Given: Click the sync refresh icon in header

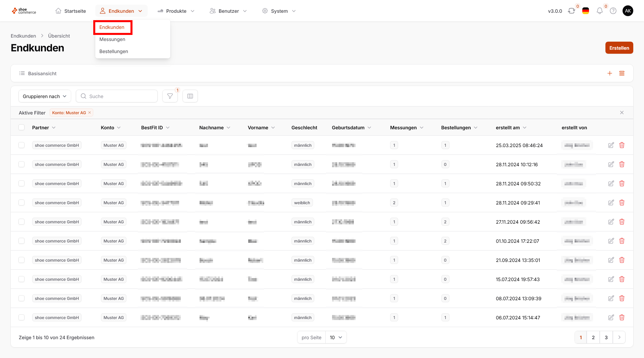Looking at the screenshot, I should [571, 11].
